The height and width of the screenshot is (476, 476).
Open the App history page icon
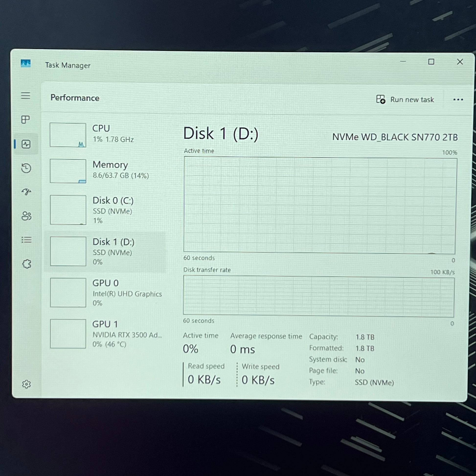point(26,168)
